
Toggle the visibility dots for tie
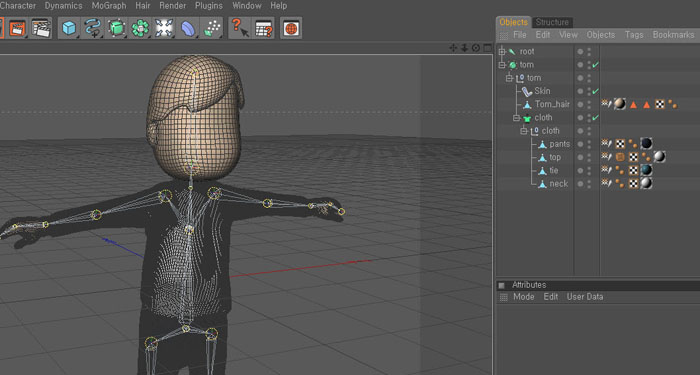[x=589, y=171]
